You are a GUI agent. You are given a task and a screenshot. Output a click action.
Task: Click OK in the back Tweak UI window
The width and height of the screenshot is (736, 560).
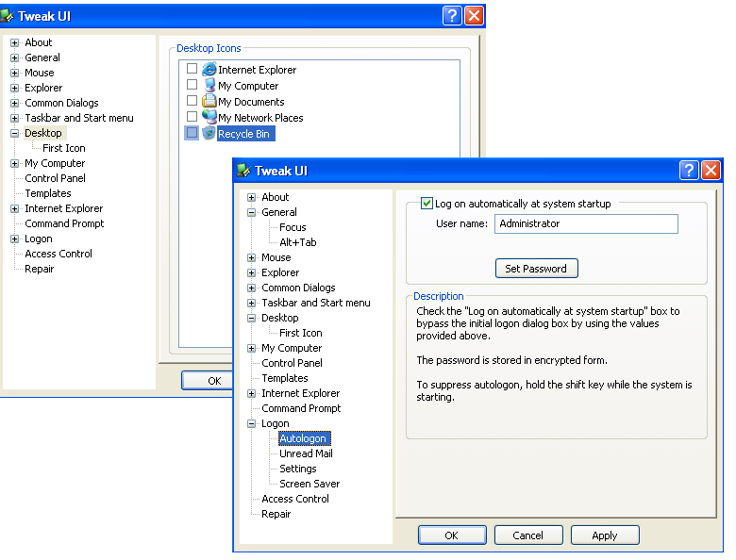point(208,380)
